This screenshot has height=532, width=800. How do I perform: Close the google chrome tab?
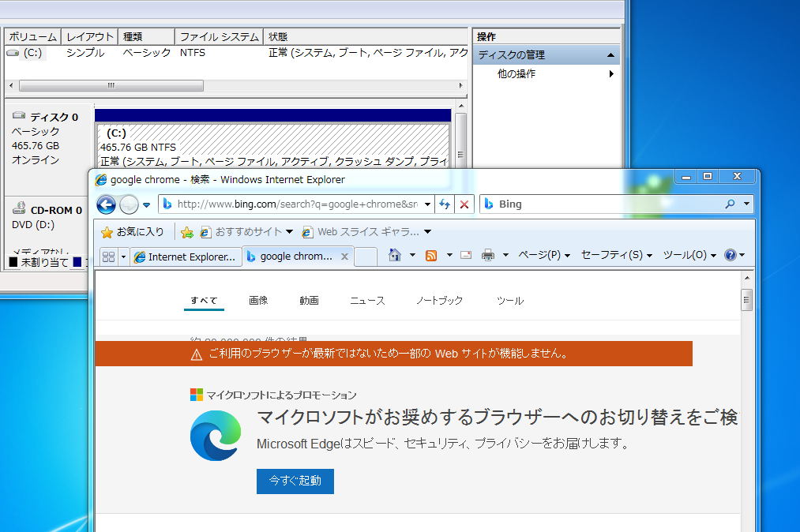point(344,257)
